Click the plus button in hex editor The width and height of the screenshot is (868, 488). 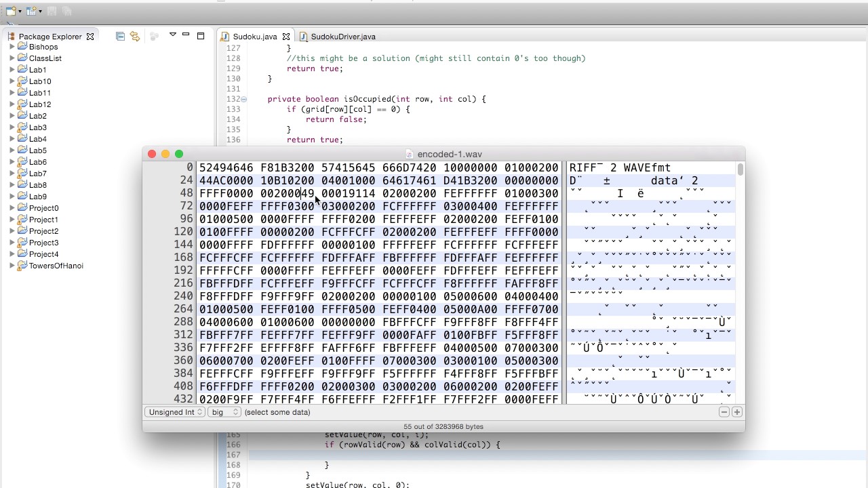coord(736,412)
